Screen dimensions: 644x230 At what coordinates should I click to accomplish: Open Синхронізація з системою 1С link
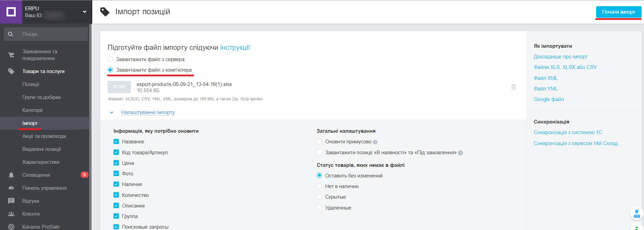568,132
